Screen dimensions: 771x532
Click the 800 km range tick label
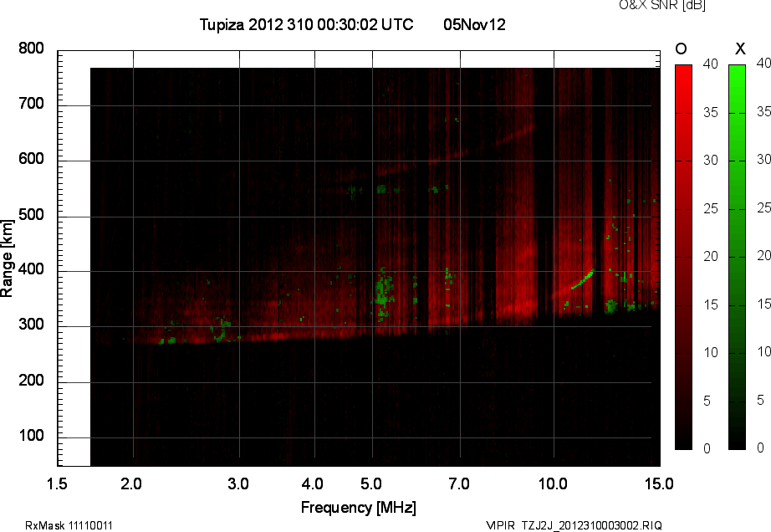(31, 49)
